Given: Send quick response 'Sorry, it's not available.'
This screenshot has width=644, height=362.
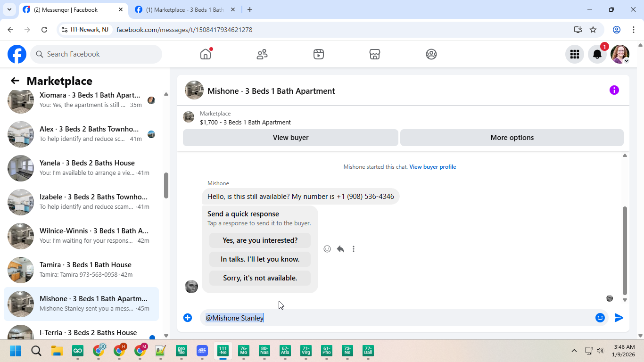Looking at the screenshot, I should click(260, 278).
